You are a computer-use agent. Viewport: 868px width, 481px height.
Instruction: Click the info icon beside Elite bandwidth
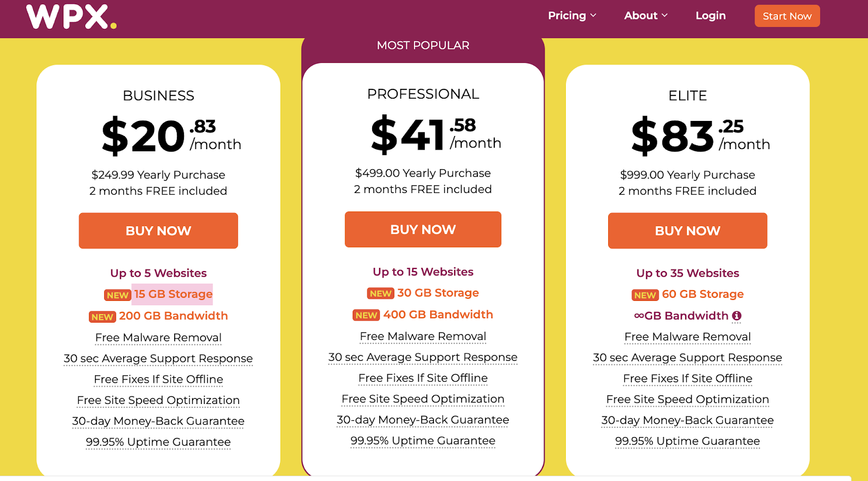tap(737, 316)
